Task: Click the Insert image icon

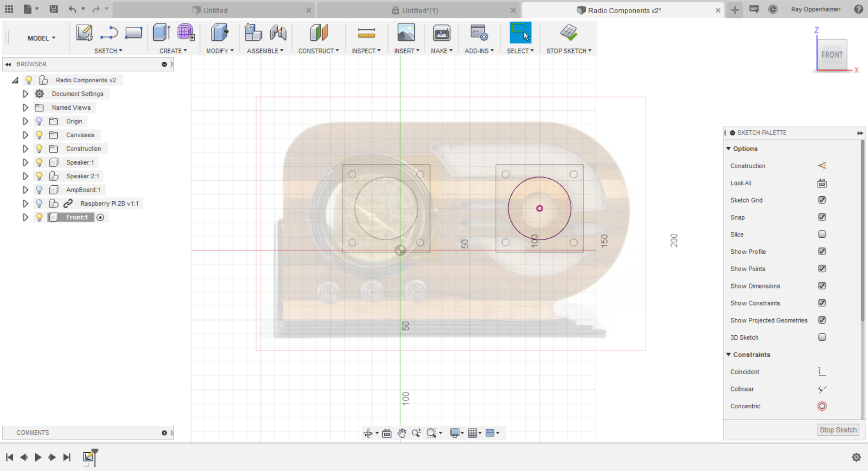Action: [406, 32]
